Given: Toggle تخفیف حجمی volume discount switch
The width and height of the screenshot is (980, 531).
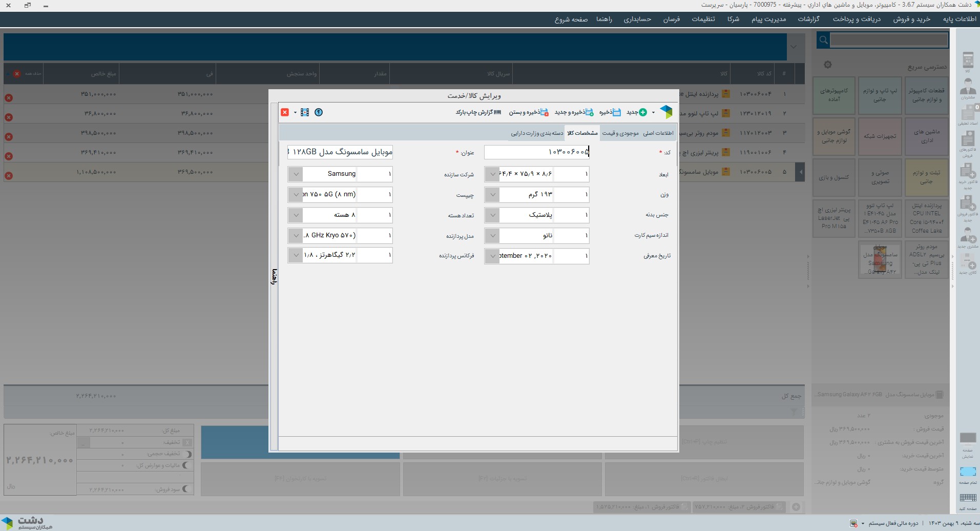Looking at the screenshot, I should pyautogui.click(x=187, y=454).
